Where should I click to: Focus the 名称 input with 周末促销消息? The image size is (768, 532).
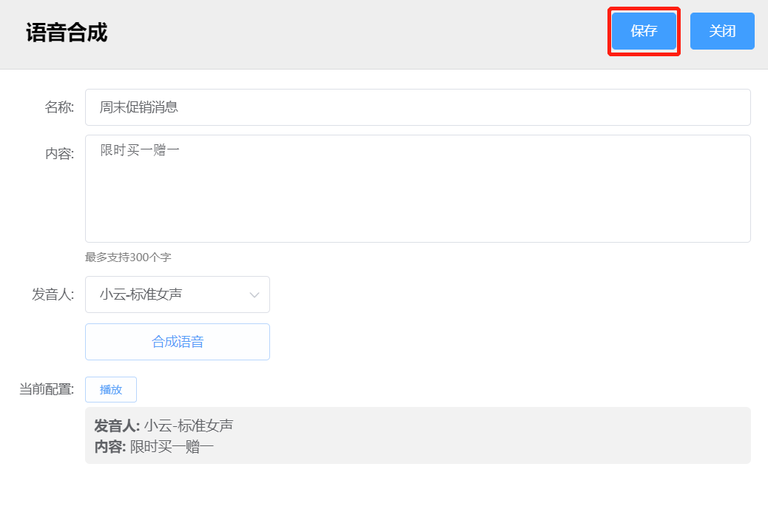pos(418,107)
